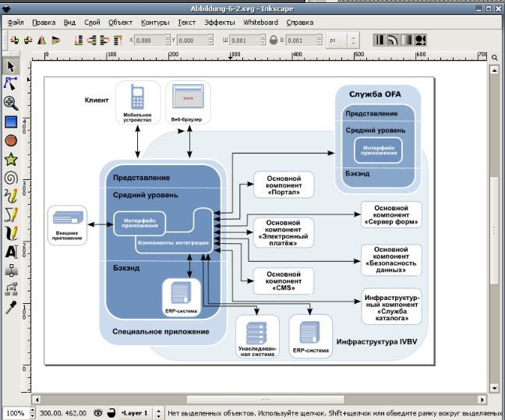Pick the Star polygon tool
Image resolution: width=505 pixels, height=420 pixels.
coord(11,160)
